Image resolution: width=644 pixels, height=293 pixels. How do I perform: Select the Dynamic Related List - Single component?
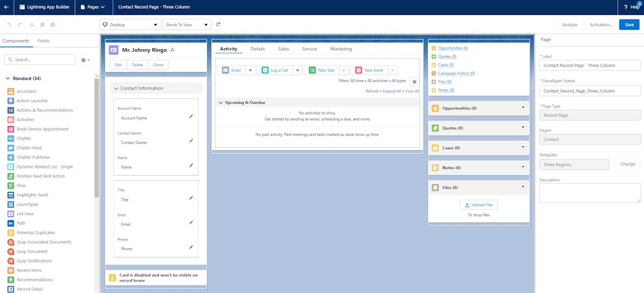tap(40, 167)
